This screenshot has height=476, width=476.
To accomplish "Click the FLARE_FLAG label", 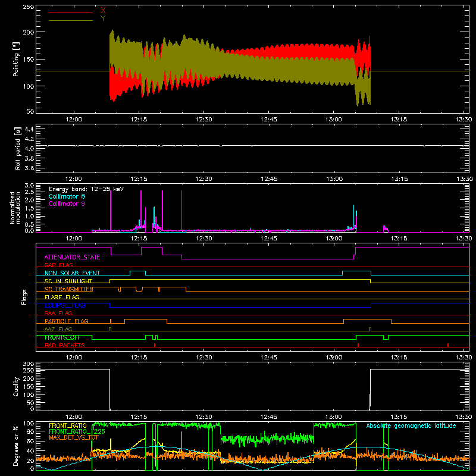I will tap(62, 297).
